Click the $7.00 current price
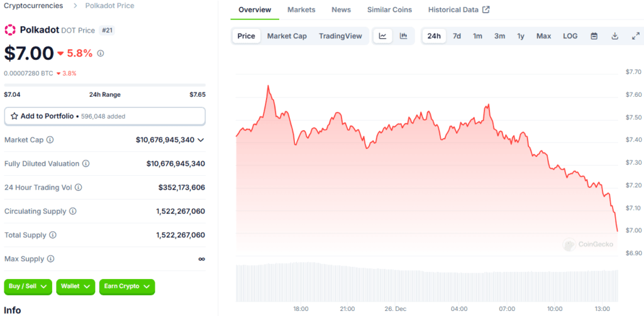This screenshot has width=644, height=316. click(29, 53)
